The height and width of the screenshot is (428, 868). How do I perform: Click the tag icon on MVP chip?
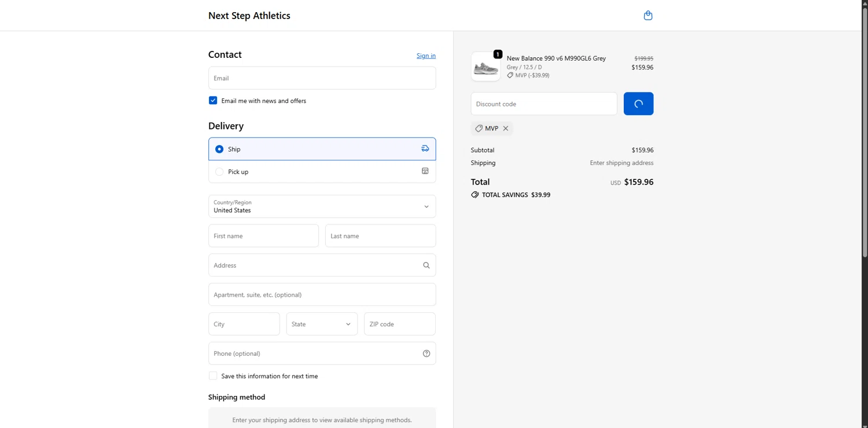479,128
